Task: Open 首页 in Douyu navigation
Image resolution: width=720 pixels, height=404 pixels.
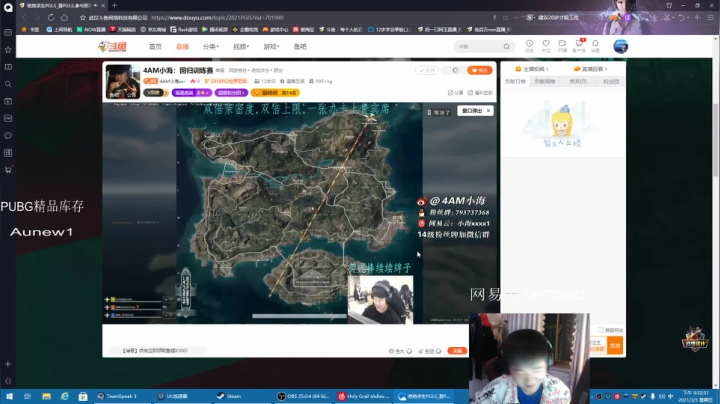Action: (155, 46)
